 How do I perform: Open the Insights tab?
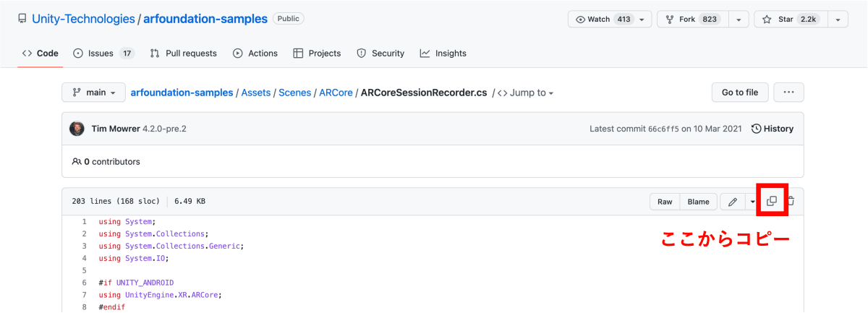pos(443,53)
